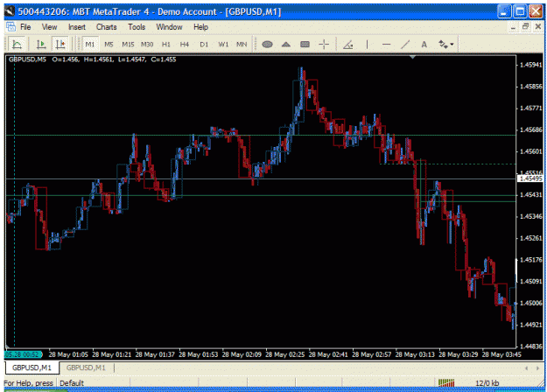Select the vertical line tool

pos(367,45)
